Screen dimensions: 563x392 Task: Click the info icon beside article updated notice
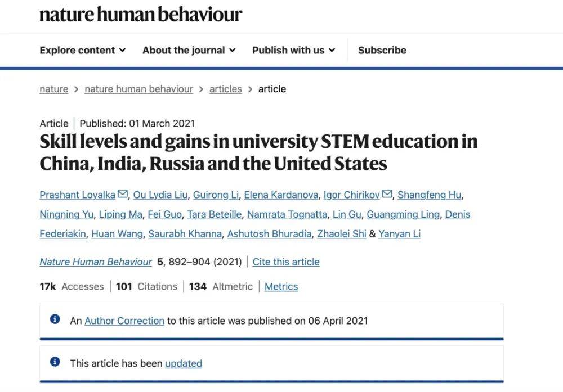click(x=55, y=362)
